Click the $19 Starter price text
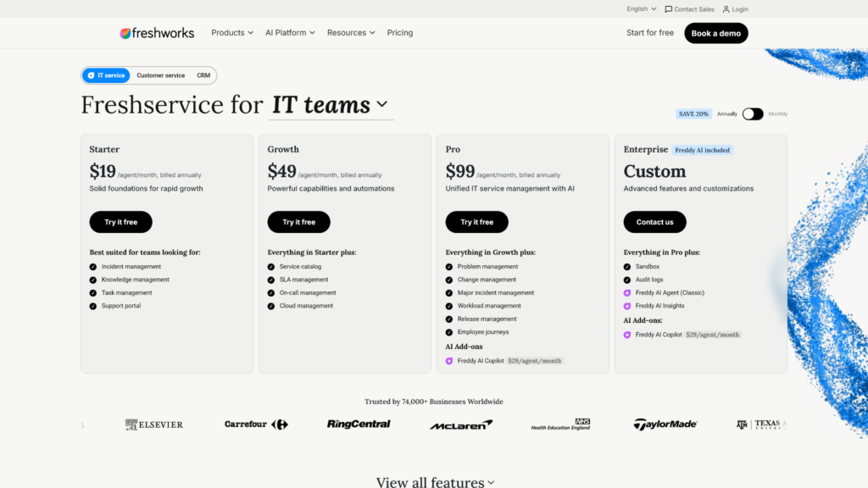The width and height of the screenshot is (868, 488). pos(103,171)
